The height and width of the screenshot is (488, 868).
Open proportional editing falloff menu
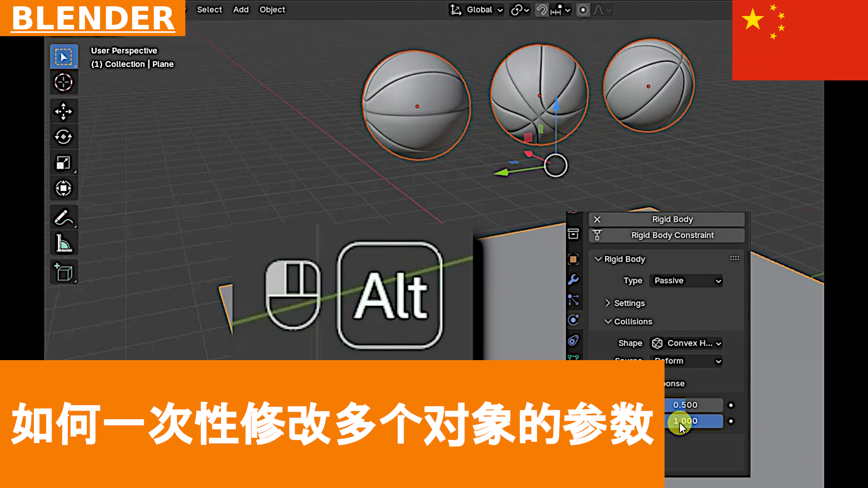[x=602, y=10]
